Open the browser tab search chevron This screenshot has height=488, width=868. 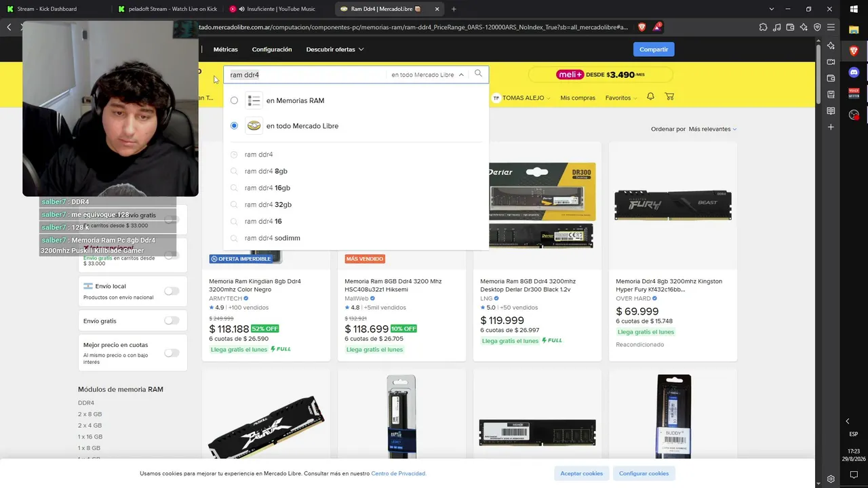tap(771, 9)
